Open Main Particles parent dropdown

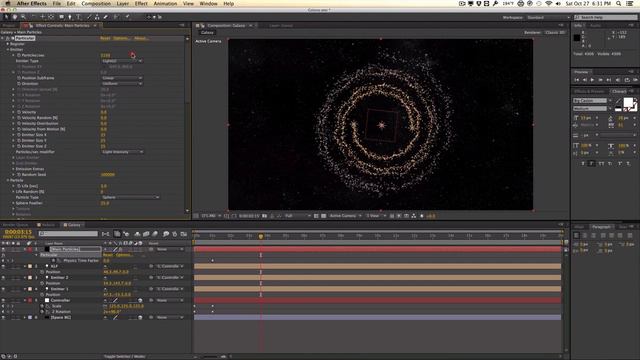[x=170, y=249]
